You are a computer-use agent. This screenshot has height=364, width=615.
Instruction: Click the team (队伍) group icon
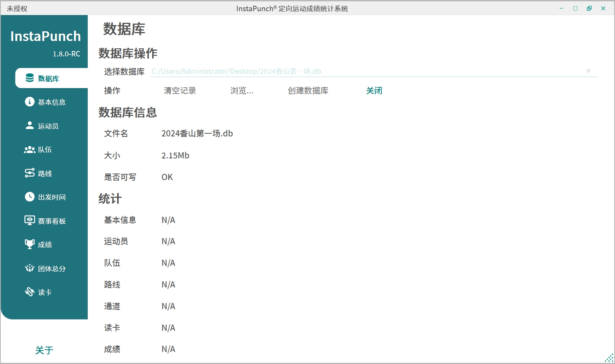point(30,150)
